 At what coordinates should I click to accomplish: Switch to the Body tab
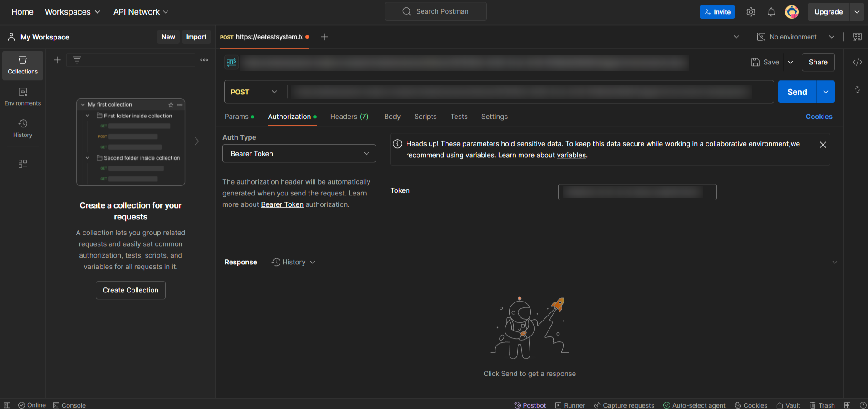(392, 117)
